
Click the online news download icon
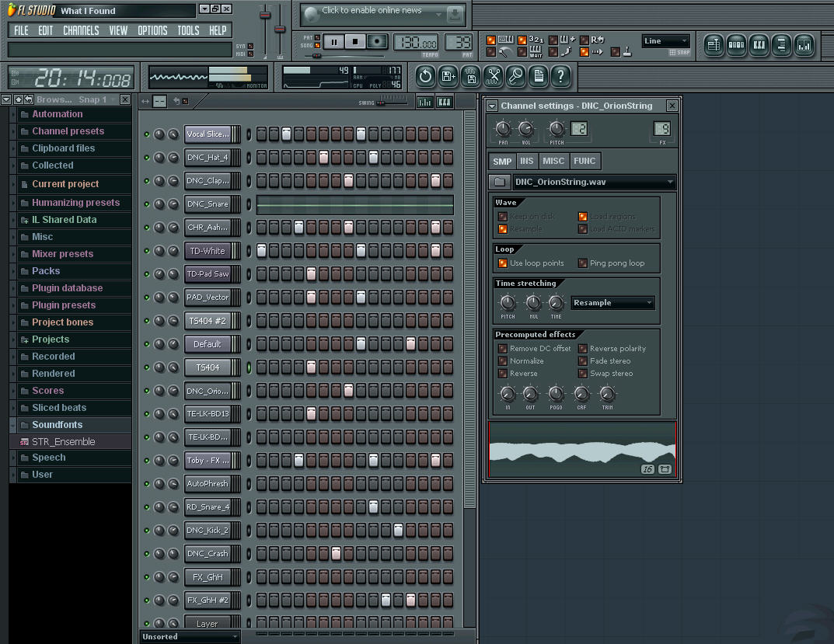(x=455, y=15)
